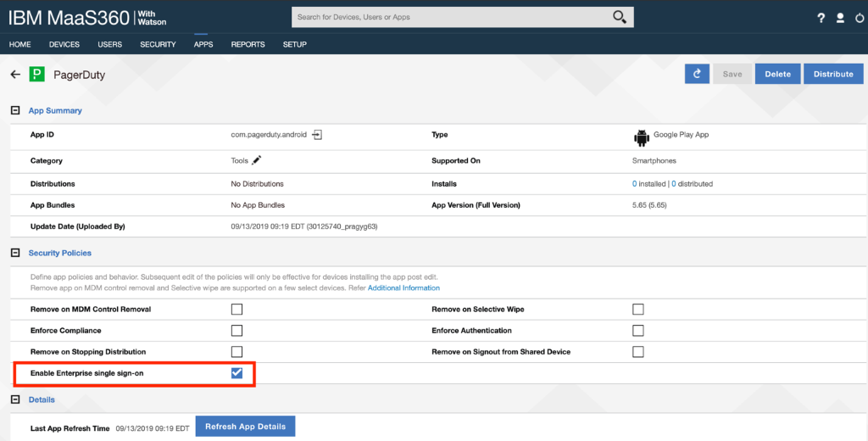The height and width of the screenshot is (441, 868).
Task: Click the installed count link
Action: pyautogui.click(x=634, y=184)
